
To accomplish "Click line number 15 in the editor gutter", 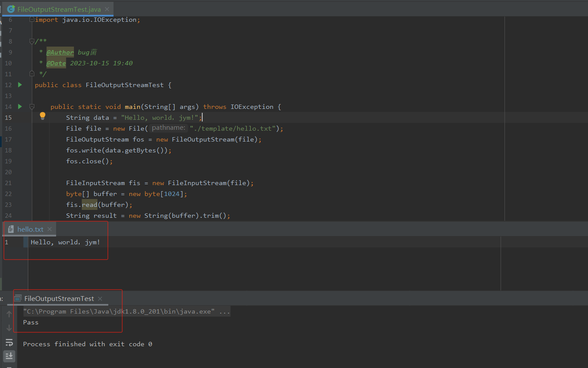I will coord(8,118).
